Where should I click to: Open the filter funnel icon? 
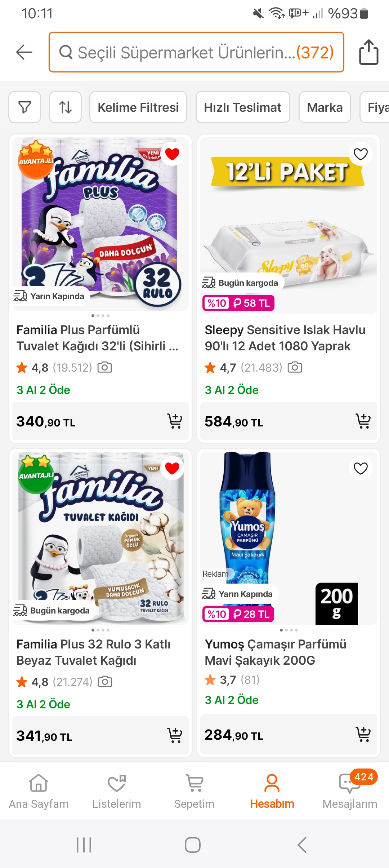coord(24,107)
